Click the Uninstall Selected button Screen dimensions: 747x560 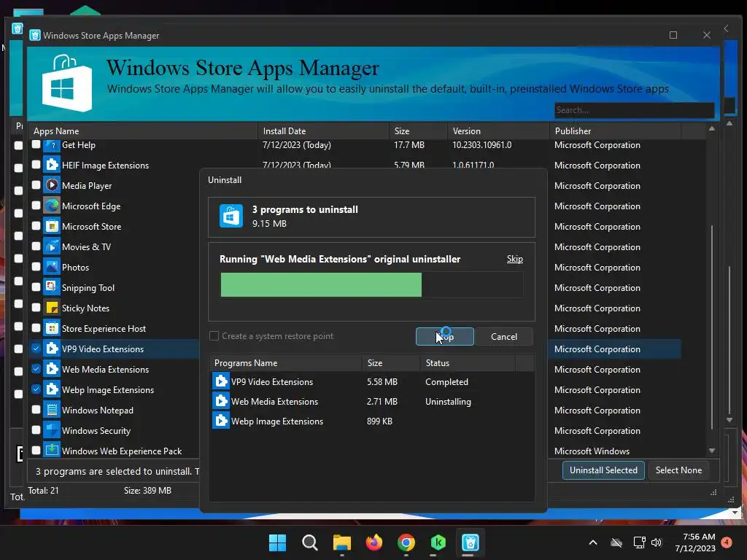pyautogui.click(x=603, y=470)
